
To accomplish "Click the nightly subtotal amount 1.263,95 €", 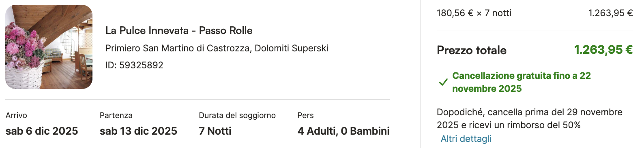I will 611,13.
